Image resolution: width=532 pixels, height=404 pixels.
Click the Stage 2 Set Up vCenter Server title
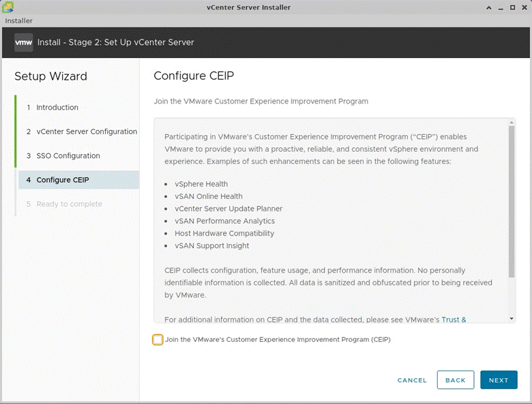[116, 42]
